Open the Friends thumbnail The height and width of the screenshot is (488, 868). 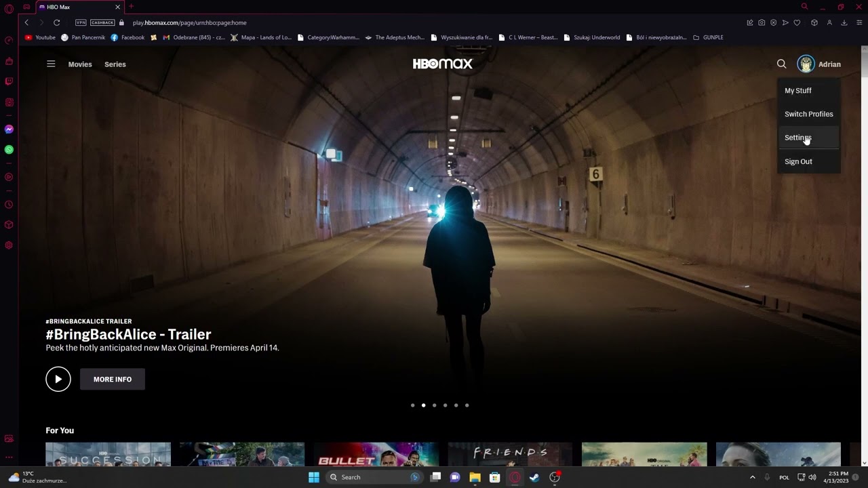[x=510, y=454]
